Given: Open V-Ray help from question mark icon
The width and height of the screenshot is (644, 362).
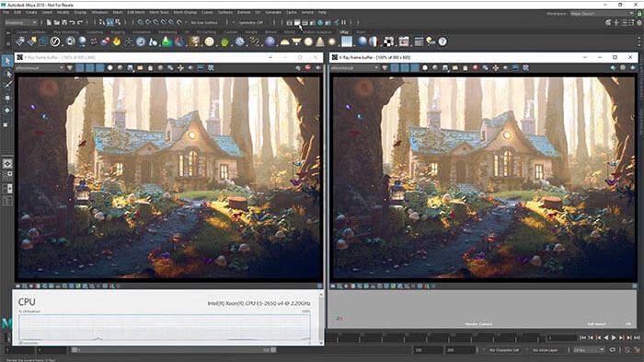Looking at the screenshot, I should click(x=443, y=41).
